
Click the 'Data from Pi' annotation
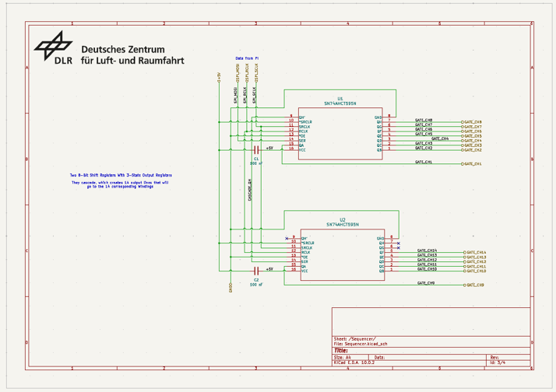coord(247,58)
